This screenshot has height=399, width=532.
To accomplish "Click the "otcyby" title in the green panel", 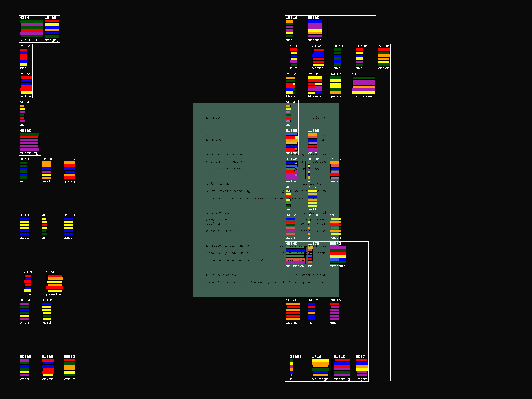I will [x=213, y=118].
